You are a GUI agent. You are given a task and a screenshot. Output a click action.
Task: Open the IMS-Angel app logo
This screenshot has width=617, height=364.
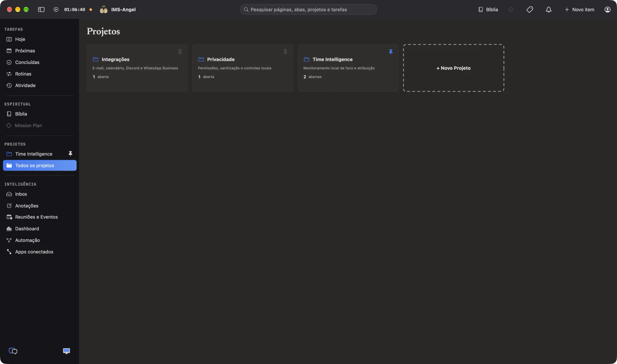pos(104,10)
